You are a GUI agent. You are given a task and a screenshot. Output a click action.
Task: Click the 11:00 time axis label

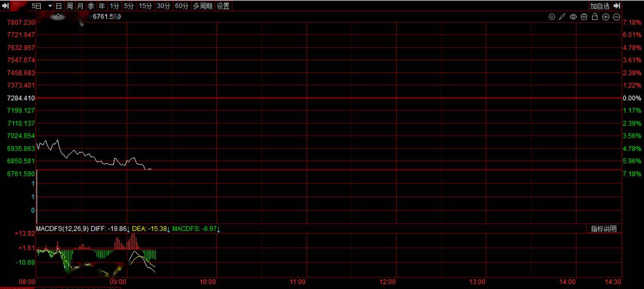click(298, 282)
